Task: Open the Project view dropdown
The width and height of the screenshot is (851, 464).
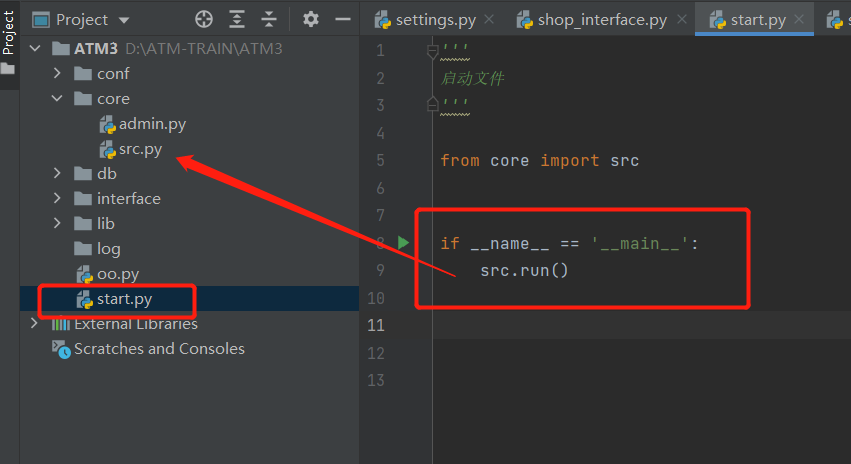Action: click(124, 20)
